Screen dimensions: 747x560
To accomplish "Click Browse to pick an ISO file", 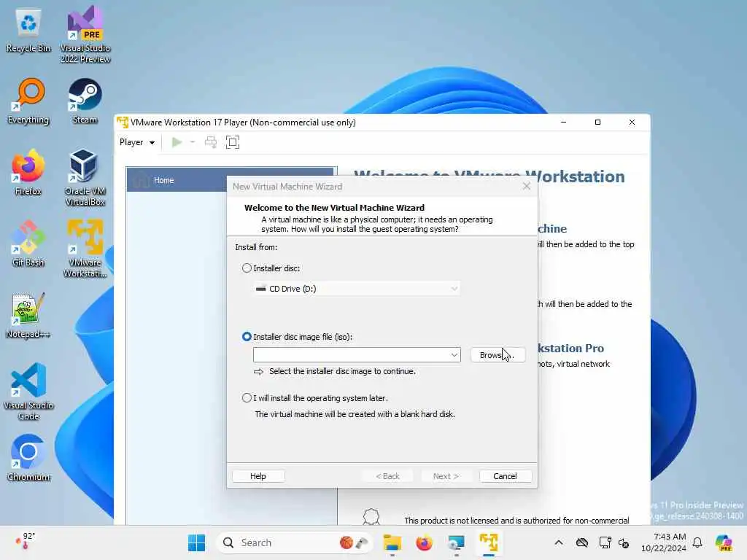I will [x=498, y=355].
